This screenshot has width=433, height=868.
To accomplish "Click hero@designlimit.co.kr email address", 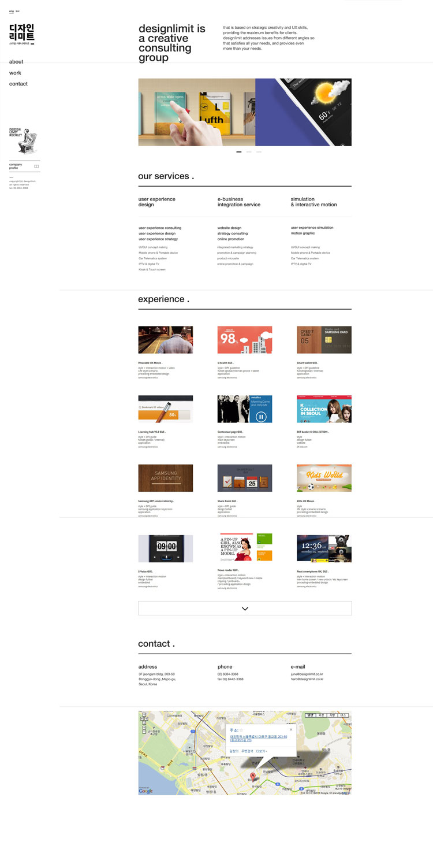I will (307, 679).
